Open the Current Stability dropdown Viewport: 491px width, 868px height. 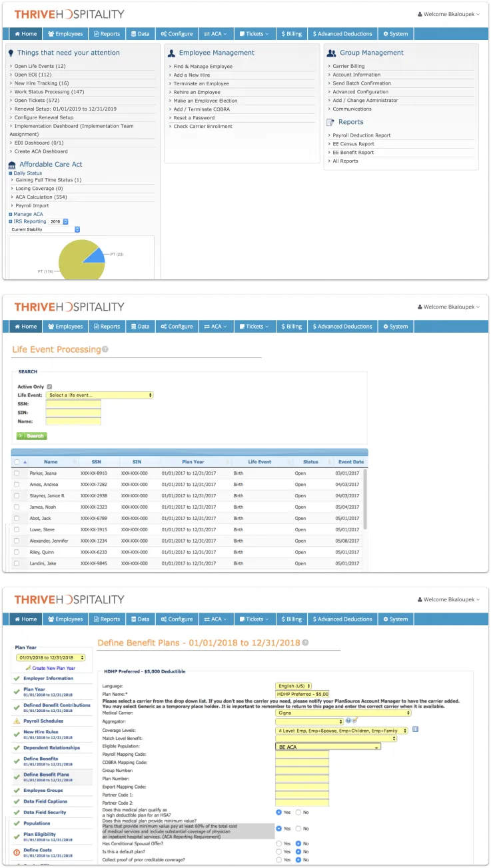coord(45,229)
